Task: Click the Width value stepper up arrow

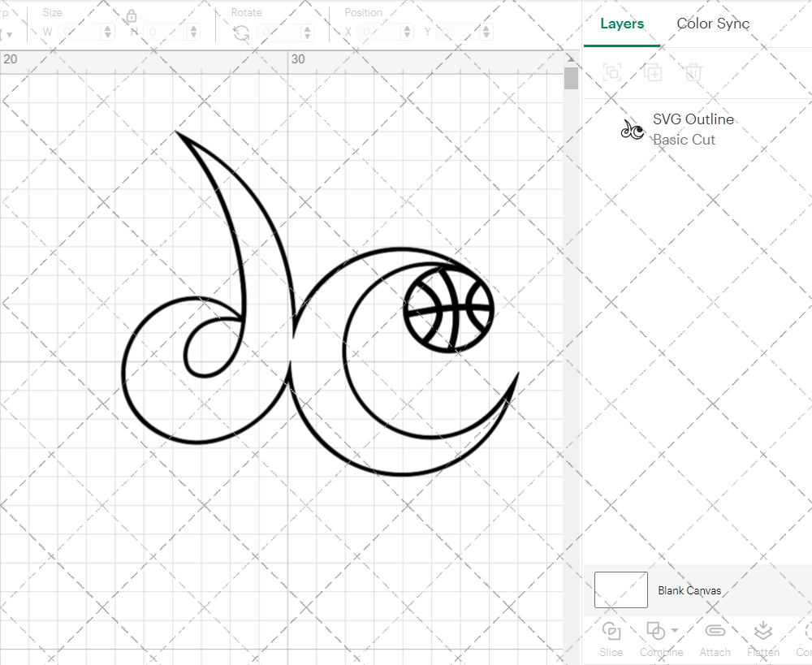Action: (x=108, y=28)
